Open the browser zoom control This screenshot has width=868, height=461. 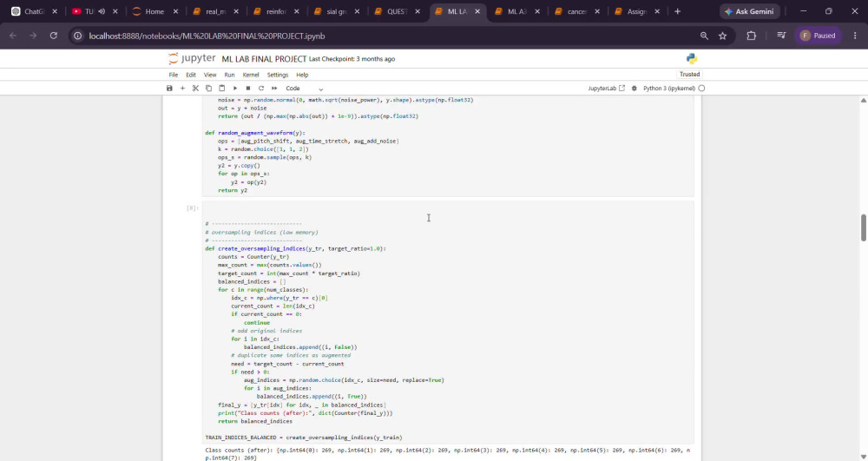coord(704,36)
